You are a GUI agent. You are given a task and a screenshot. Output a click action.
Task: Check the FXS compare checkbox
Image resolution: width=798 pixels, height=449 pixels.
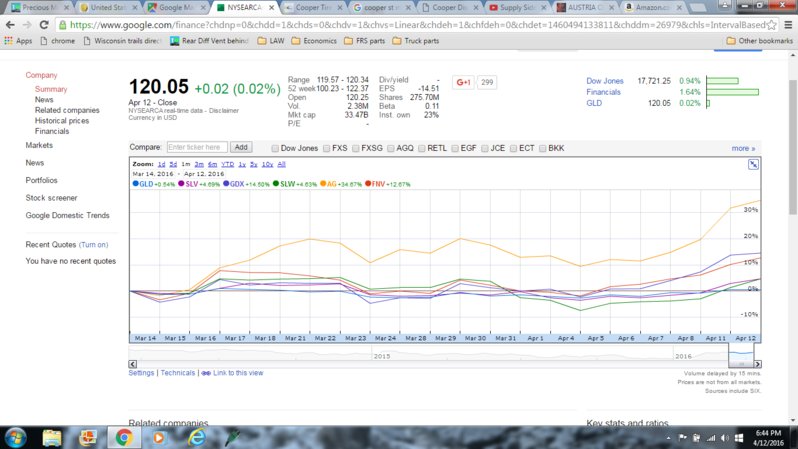point(326,149)
